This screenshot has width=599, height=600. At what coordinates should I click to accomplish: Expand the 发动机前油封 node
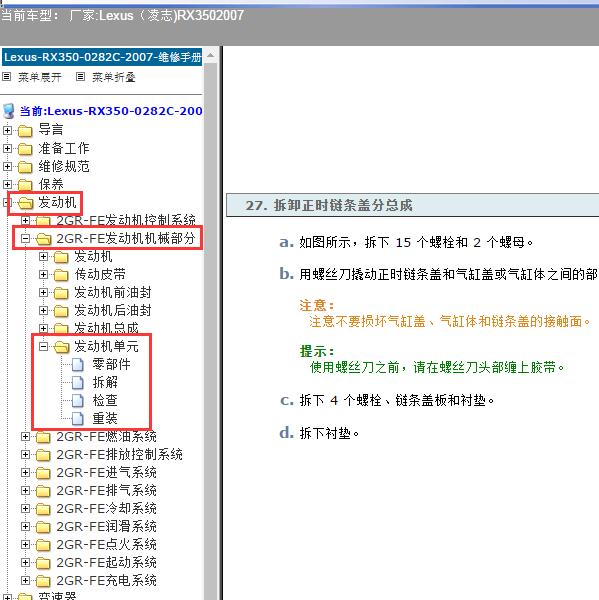[44, 293]
